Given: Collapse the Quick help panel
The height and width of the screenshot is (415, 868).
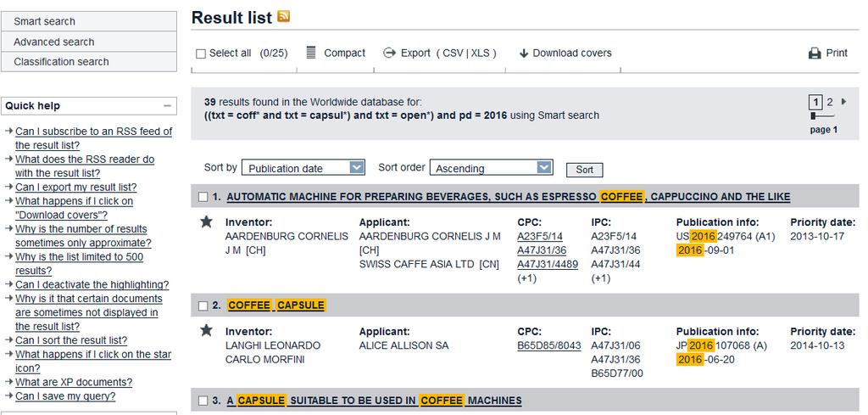Looking at the screenshot, I should tap(167, 106).
